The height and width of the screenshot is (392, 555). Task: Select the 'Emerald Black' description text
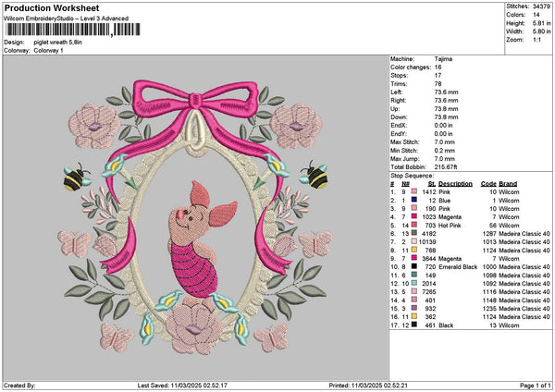(458, 267)
